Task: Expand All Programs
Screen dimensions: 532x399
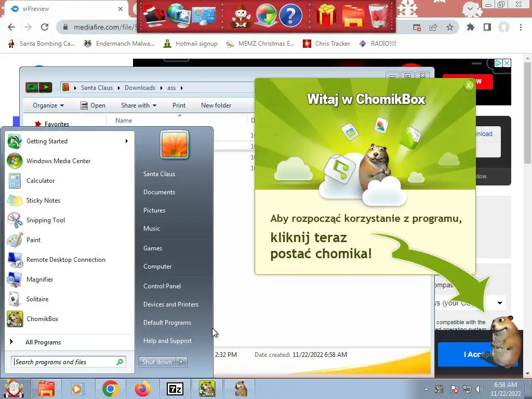Action: point(43,342)
